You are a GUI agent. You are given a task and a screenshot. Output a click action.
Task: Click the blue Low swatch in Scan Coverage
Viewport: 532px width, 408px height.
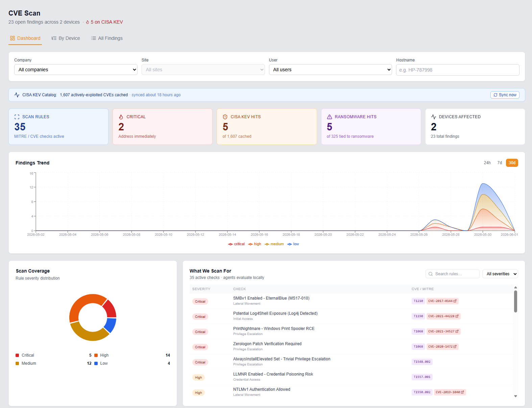96,363
